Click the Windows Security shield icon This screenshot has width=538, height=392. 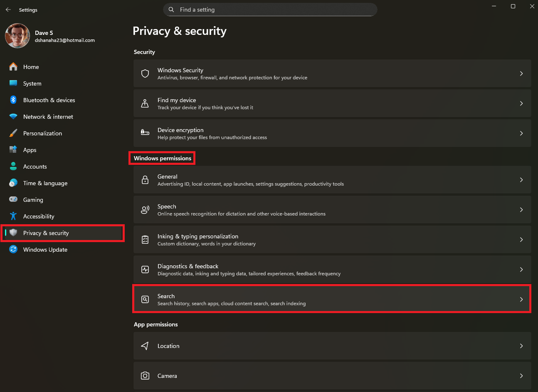145,73
